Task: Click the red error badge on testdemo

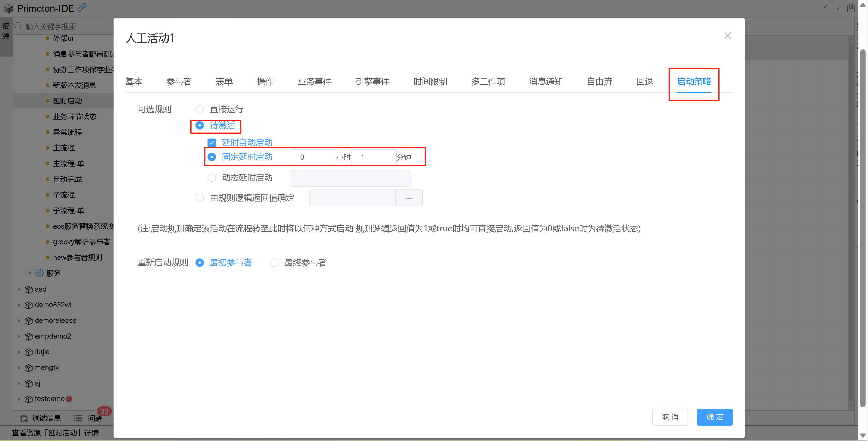Action: point(69,399)
